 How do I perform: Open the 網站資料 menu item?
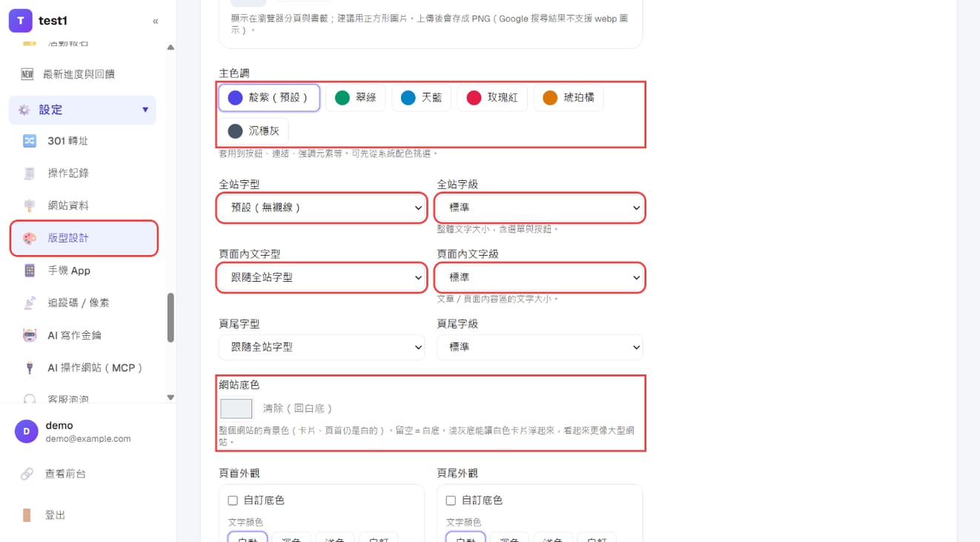click(x=83, y=205)
